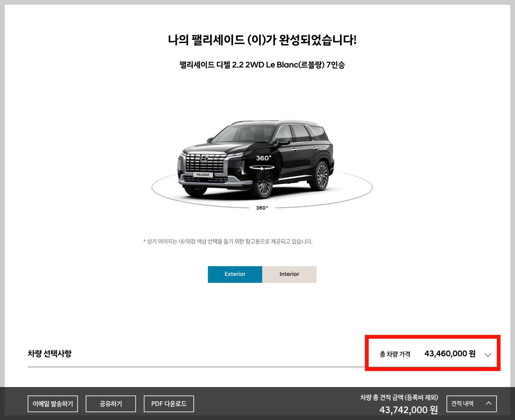Click the 이메일 발송하기 button
Screen dimensions: 515x420
[x=53, y=404]
